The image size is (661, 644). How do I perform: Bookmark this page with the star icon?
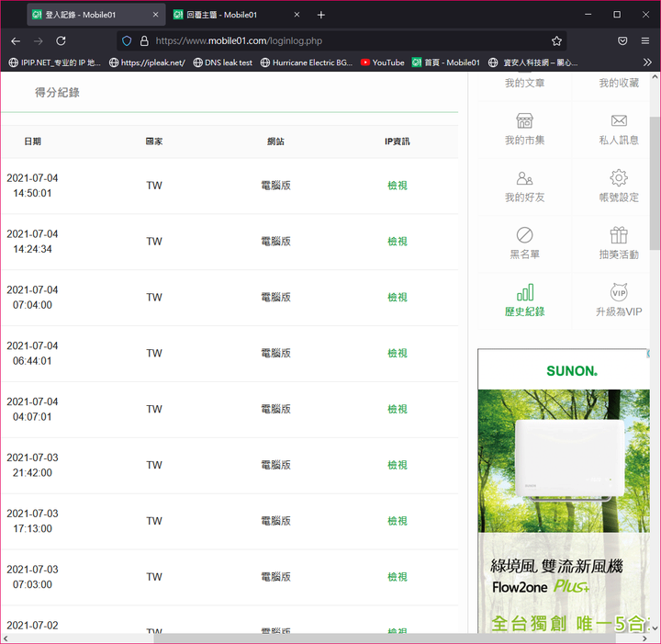click(x=556, y=41)
